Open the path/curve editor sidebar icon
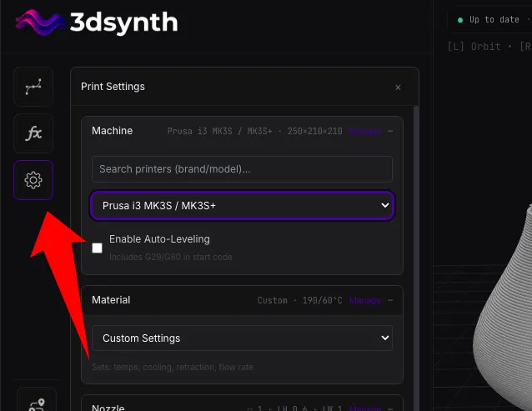This screenshot has width=532, height=411. 33,87
